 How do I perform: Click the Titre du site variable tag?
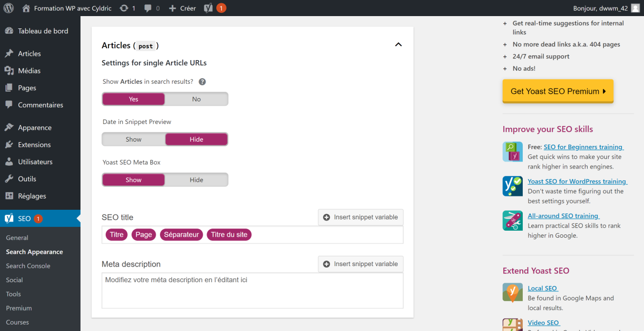pyautogui.click(x=229, y=234)
